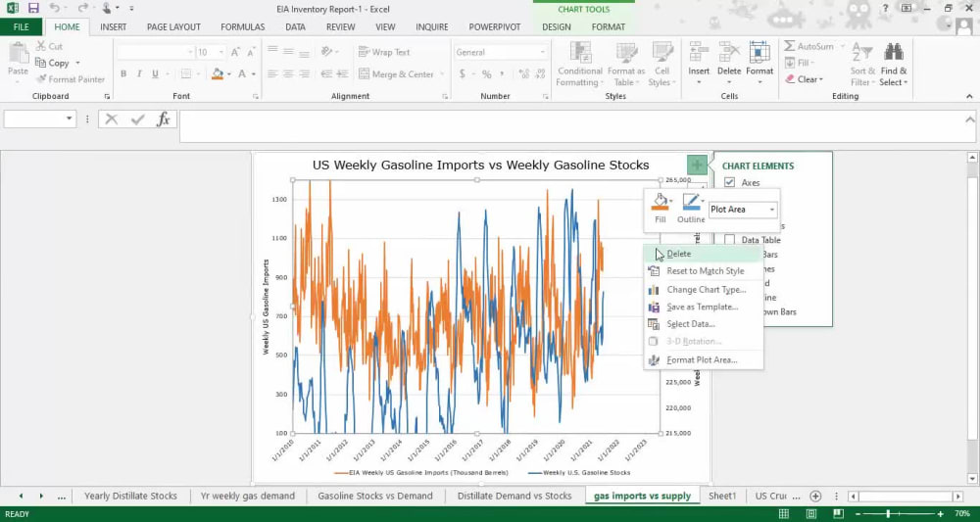Open the FILE tab

click(22, 26)
